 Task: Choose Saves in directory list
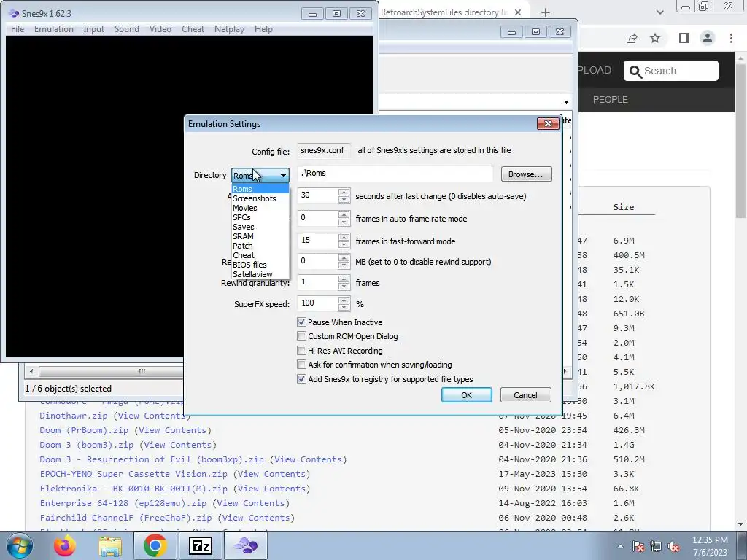[x=260, y=227]
